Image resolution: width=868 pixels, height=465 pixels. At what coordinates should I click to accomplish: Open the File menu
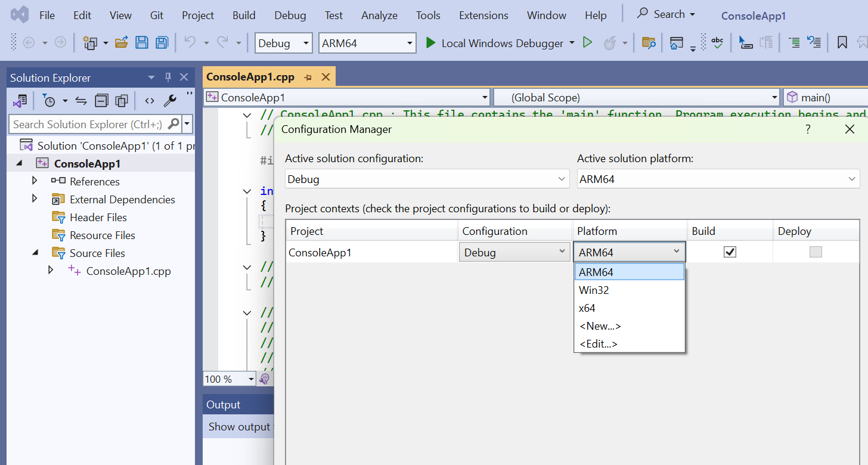pyautogui.click(x=47, y=15)
